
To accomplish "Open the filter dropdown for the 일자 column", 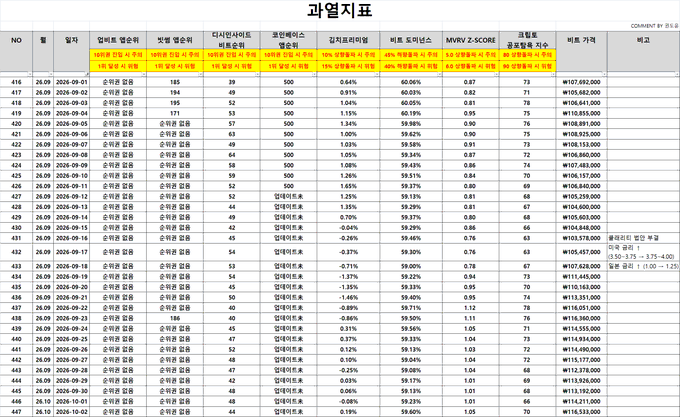I will (87, 75).
